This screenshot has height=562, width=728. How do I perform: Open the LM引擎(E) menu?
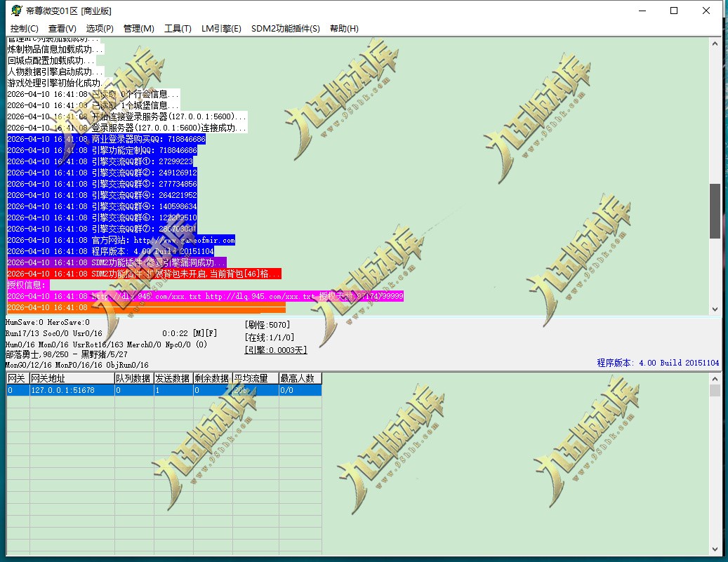click(221, 29)
